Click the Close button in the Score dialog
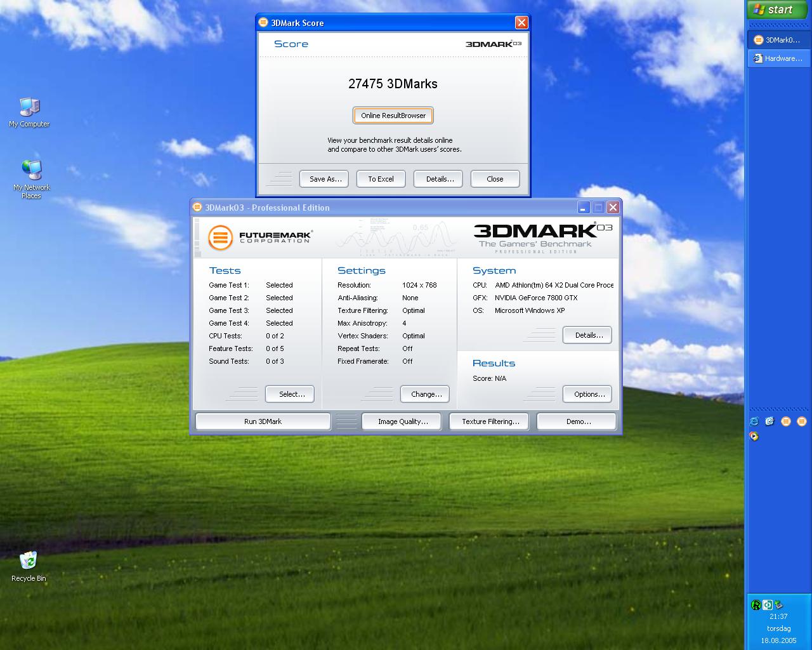This screenshot has width=812, height=650. [x=495, y=179]
